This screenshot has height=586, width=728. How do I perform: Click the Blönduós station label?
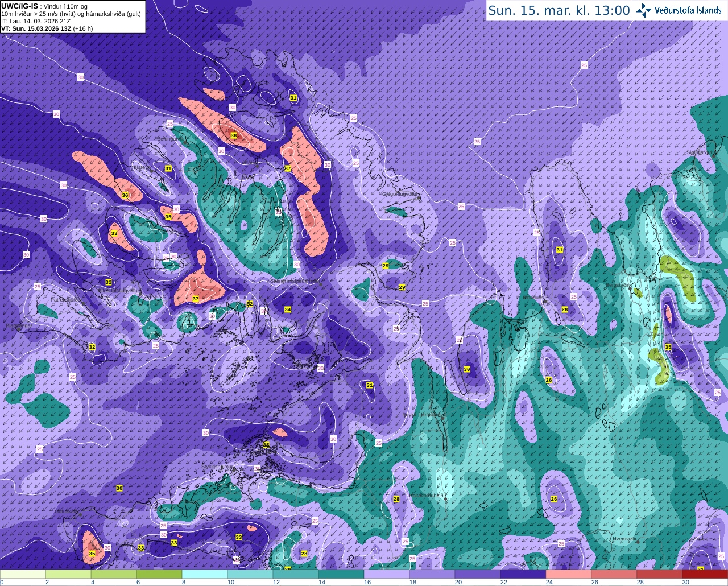point(533,297)
